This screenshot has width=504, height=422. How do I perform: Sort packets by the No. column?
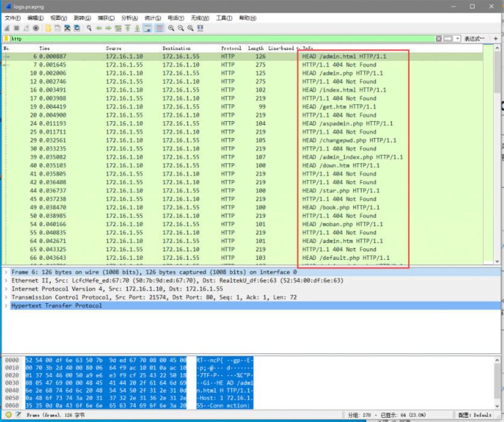pos(20,48)
